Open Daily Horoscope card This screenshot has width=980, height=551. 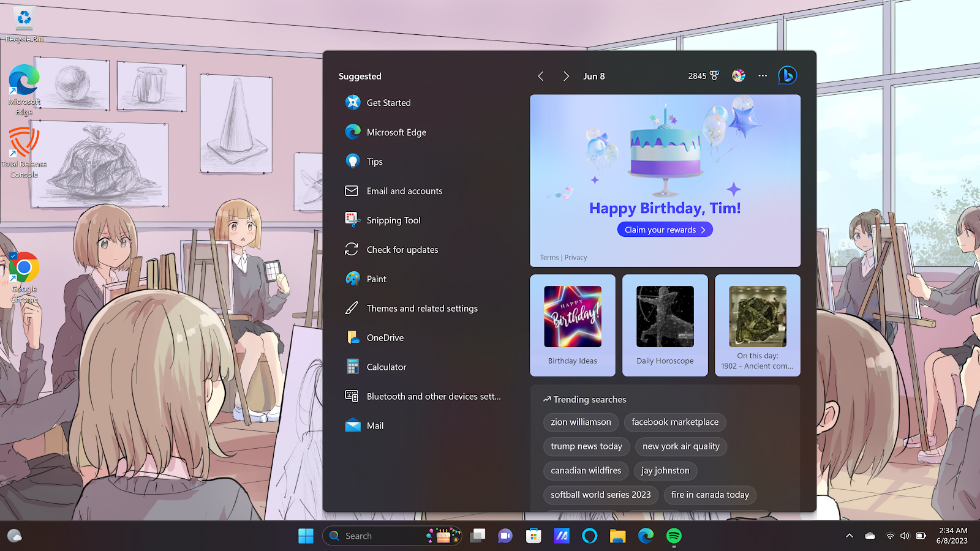pyautogui.click(x=665, y=325)
